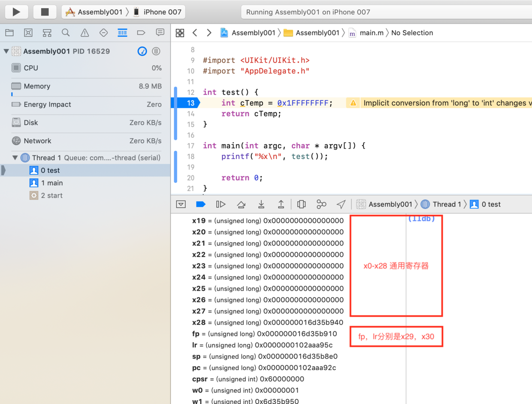This screenshot has height=404, width=532.
Task: Select the sp register row
Action: pos(265,356)
